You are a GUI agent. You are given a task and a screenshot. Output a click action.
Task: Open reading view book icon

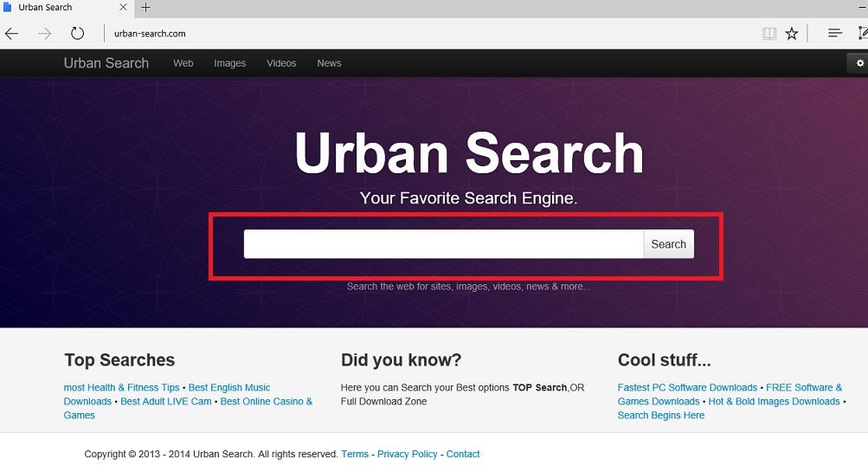(768, 34)
